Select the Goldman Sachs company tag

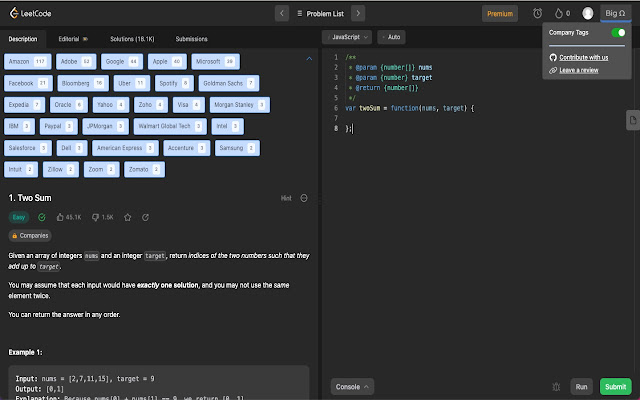229,83
